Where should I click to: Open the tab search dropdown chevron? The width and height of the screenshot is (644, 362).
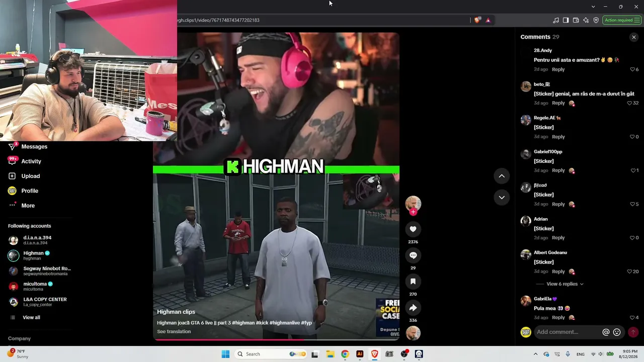tap(593, 7)
